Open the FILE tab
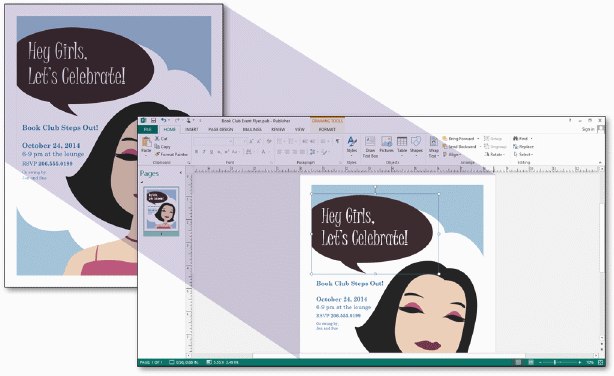Viewport: 614px width, 376px height. tap(148, 129)
